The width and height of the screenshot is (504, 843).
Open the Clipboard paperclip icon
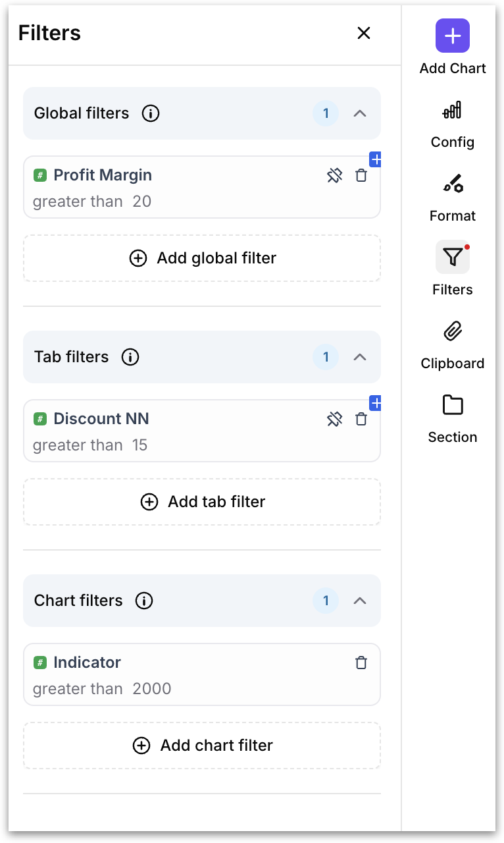(453, 331)
